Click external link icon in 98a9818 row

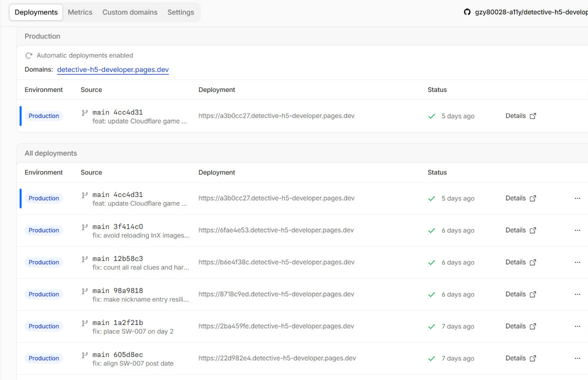point(533,294)
